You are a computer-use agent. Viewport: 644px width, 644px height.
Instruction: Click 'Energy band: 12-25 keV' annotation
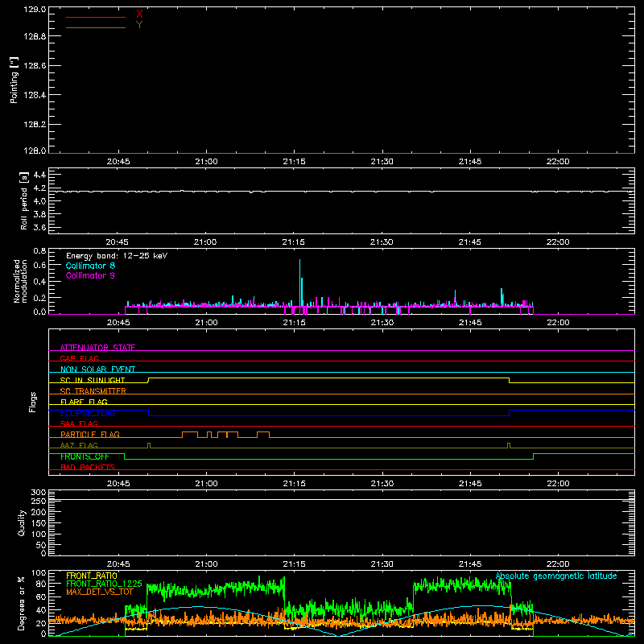coord(117,256)
